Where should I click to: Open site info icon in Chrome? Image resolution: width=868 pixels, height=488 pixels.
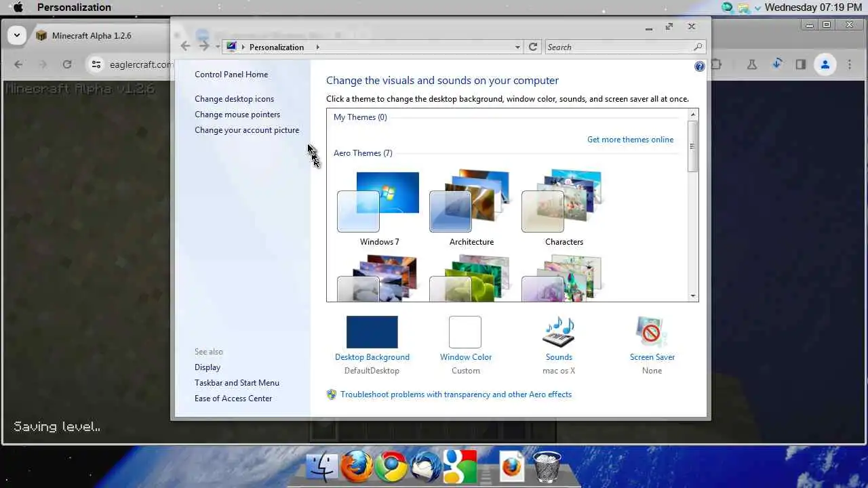[x=96, y=64]
